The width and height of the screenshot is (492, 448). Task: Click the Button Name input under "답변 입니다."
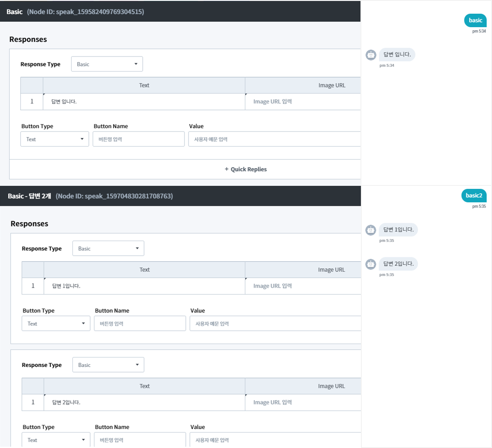(x=138, y=139)
